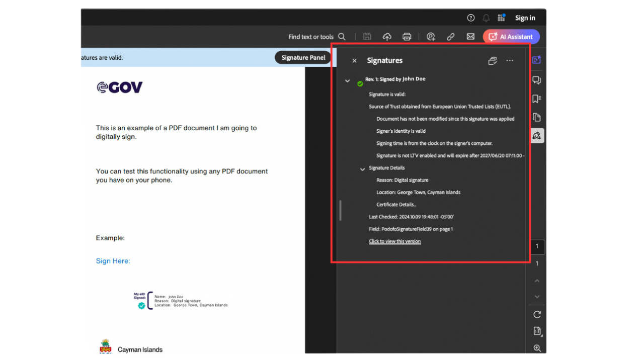Click the send by email icon
Image resolution: width=644 pixels, height=362 pixels.
coord(470,37)
